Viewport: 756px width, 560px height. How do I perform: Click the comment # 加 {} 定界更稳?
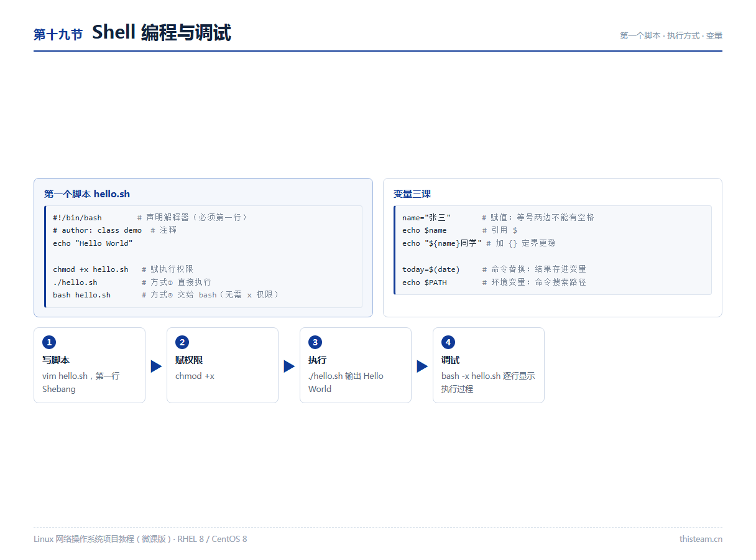point(521,243)
